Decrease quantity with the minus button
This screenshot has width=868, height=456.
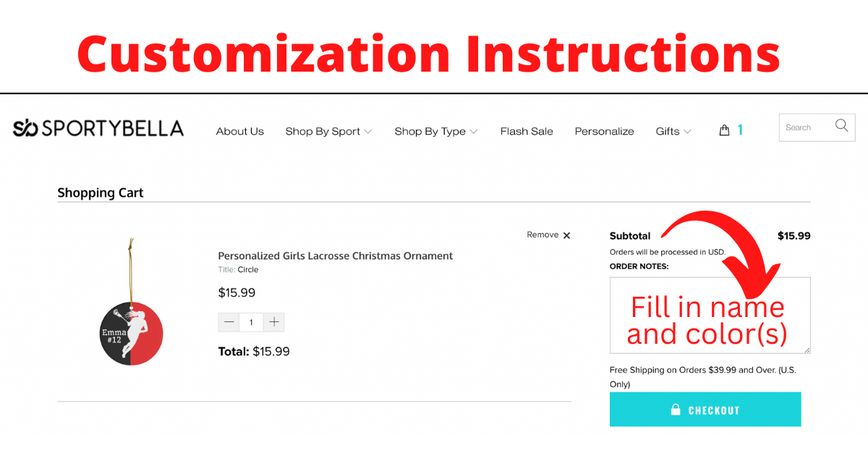[229, 322]
